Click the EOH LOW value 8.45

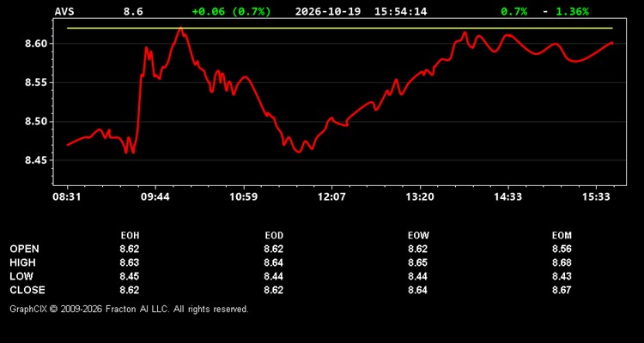[x=130, y=276]
